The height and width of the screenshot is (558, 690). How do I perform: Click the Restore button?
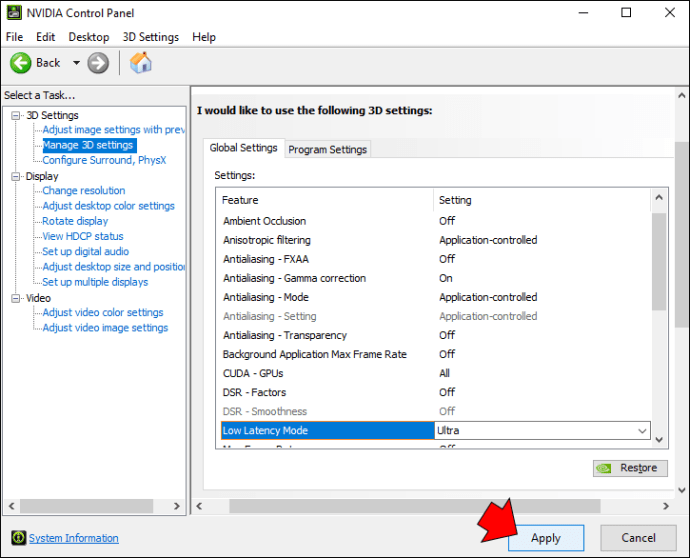(630, 468)
